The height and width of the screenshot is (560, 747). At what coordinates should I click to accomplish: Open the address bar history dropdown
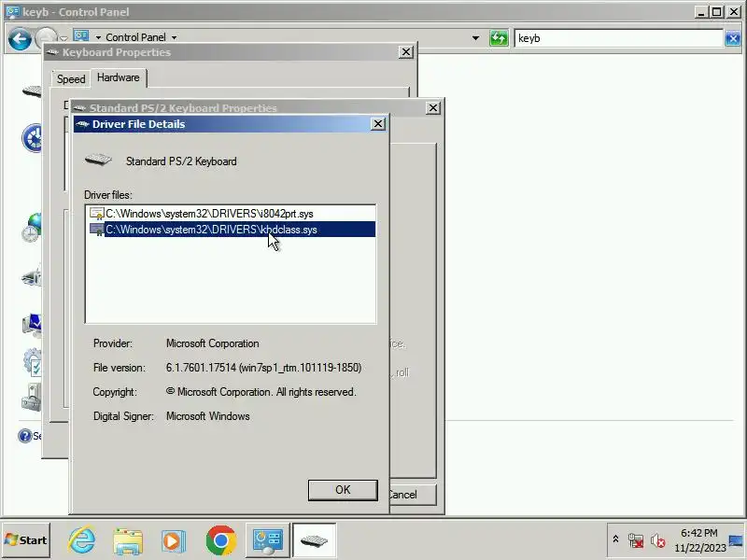tap(475, 38)
